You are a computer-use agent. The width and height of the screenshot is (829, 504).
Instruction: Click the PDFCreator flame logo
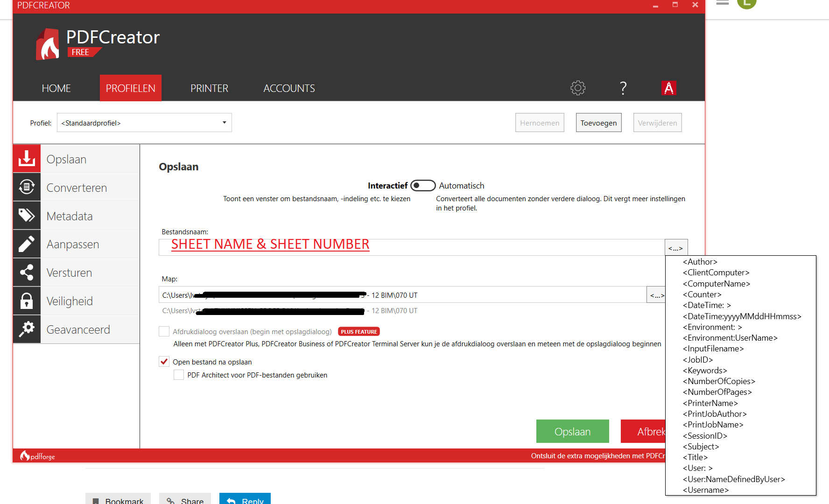click(47, 44)
